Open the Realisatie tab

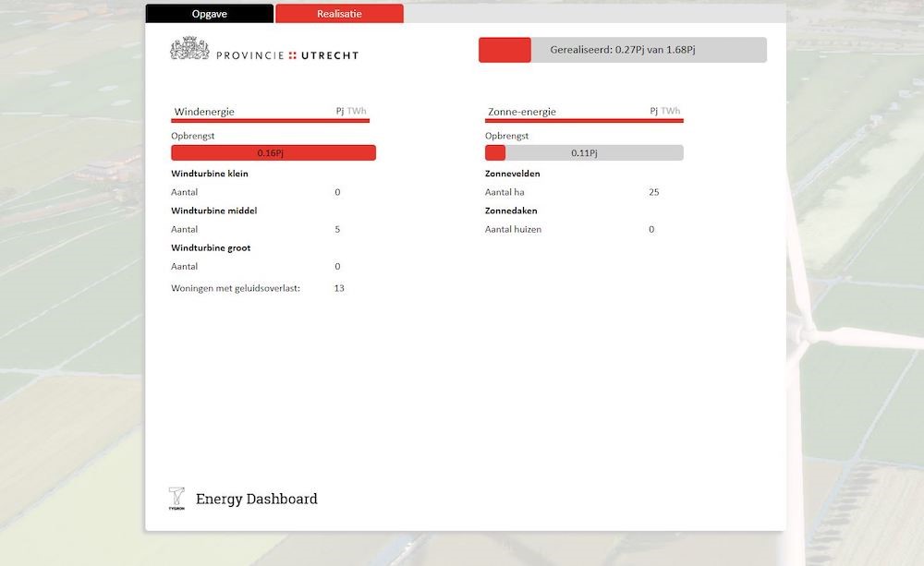click(x=339, y=14)
